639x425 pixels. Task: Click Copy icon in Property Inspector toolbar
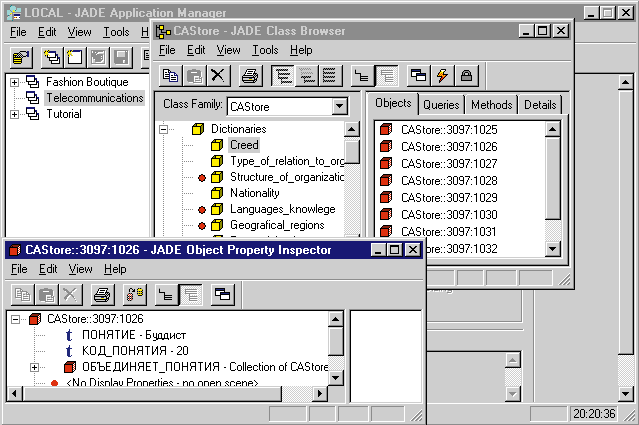tap(22, 295)
